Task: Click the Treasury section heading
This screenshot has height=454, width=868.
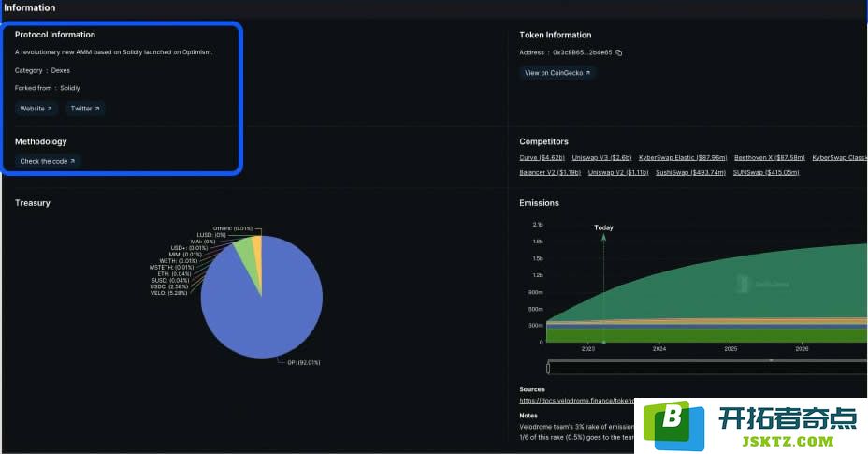Action: (x=33, y=203)
